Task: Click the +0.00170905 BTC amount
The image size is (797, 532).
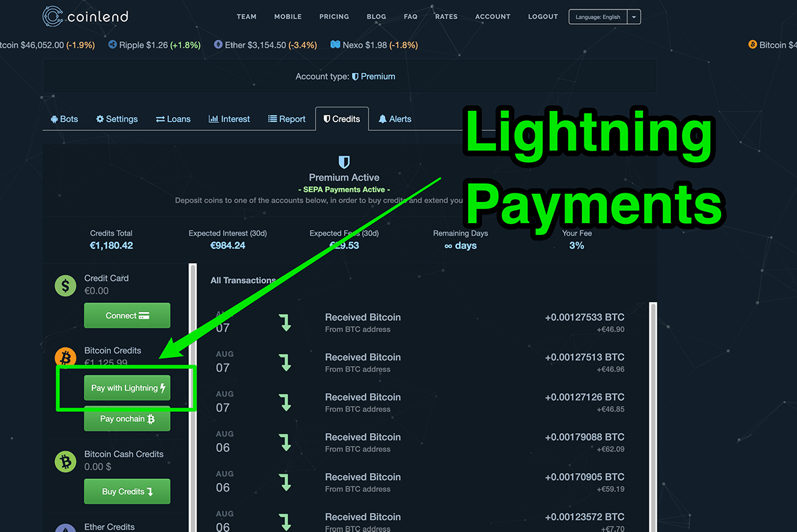Action: point(584,477)
